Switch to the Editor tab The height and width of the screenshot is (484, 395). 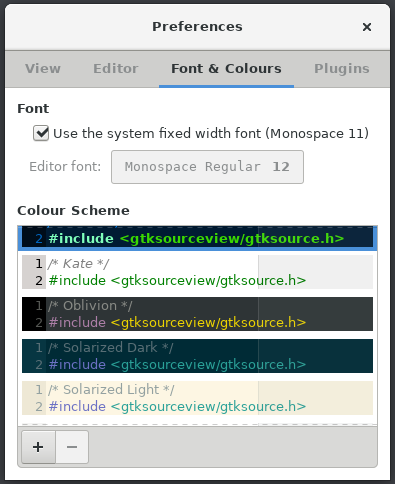115,69
